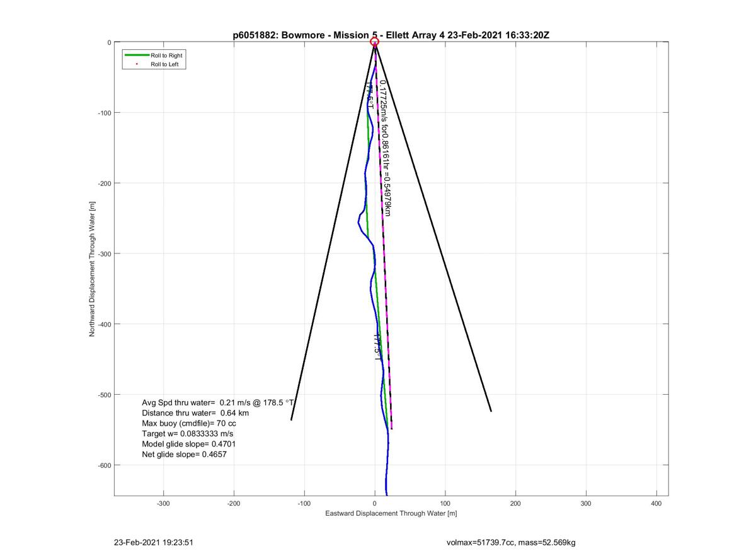
Task: Click the x-axis label "Eastward Displacement Through Water [m]"
Action: [391, 513]
